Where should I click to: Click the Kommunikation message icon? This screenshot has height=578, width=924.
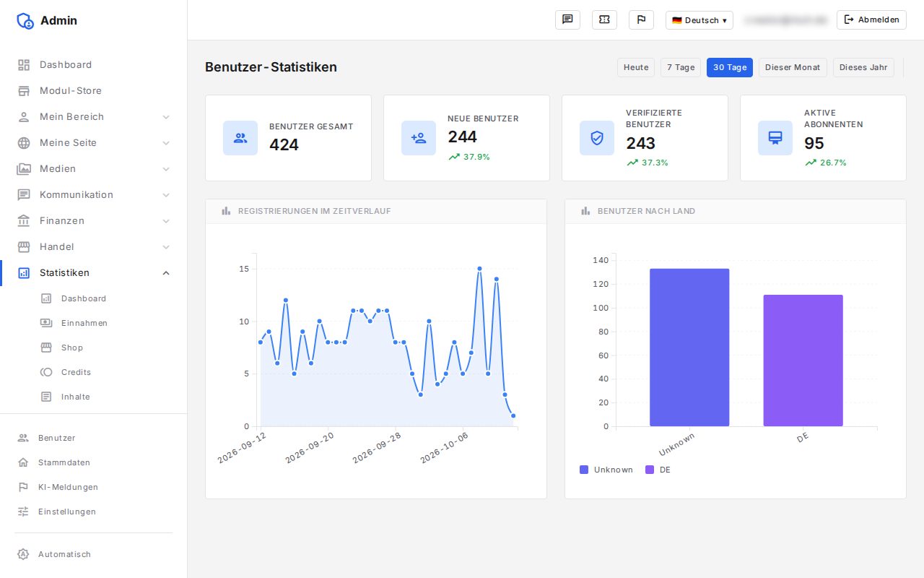click(24, 195)
